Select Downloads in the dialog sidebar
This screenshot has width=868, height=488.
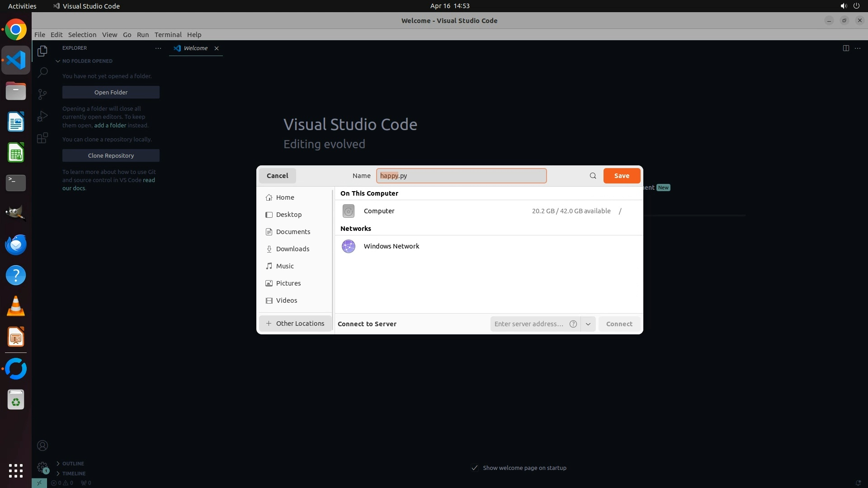tap(292, 249)
